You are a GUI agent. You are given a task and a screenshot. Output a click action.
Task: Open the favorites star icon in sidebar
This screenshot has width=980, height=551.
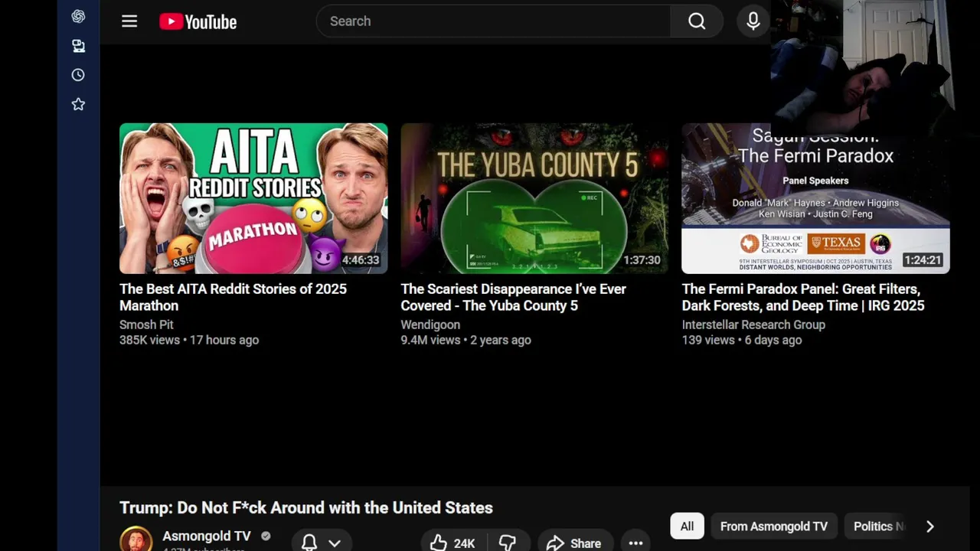point(78,104)
